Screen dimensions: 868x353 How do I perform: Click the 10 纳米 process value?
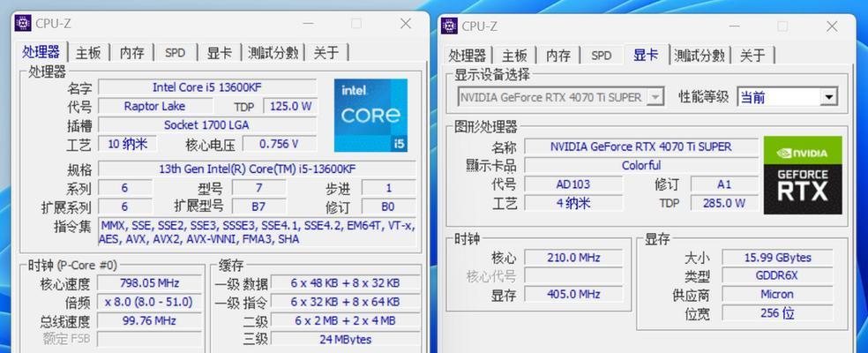point(127,144)
